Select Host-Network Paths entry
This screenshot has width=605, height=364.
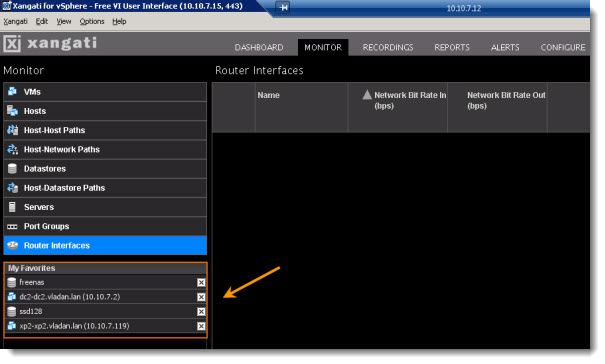pos(105,149)
